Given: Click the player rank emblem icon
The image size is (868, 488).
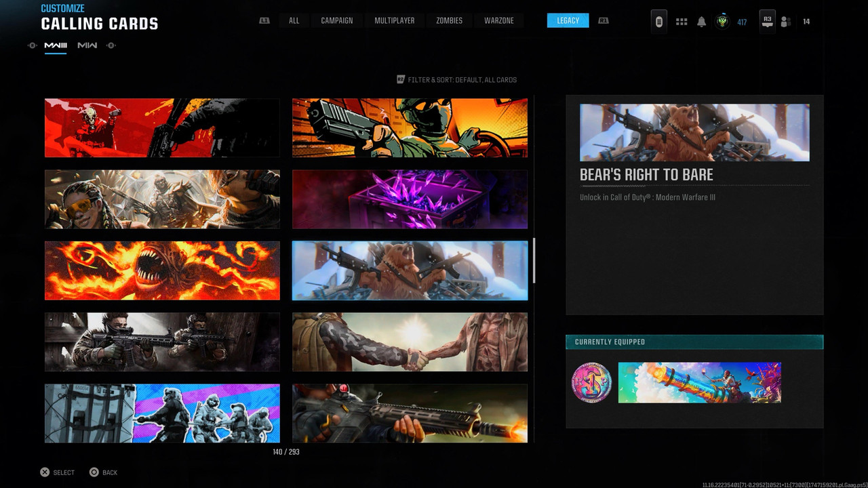Looking at the screenshot, I should 722,22.
